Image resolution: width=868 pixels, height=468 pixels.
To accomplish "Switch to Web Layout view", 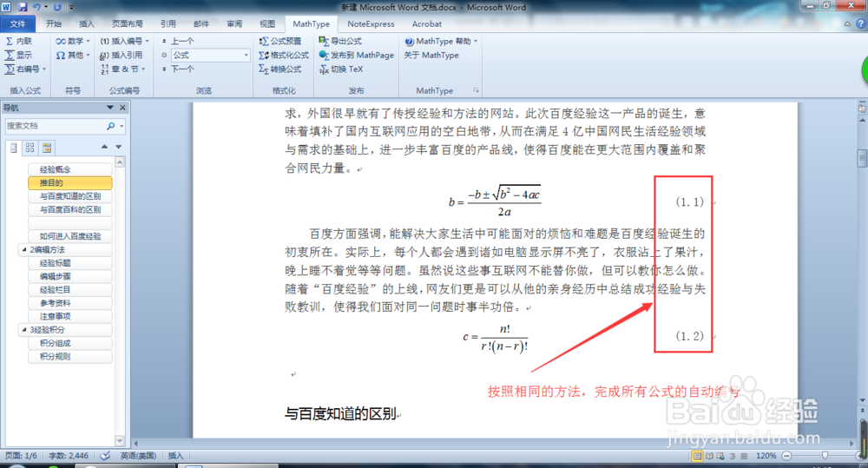I will pos(720,456).
